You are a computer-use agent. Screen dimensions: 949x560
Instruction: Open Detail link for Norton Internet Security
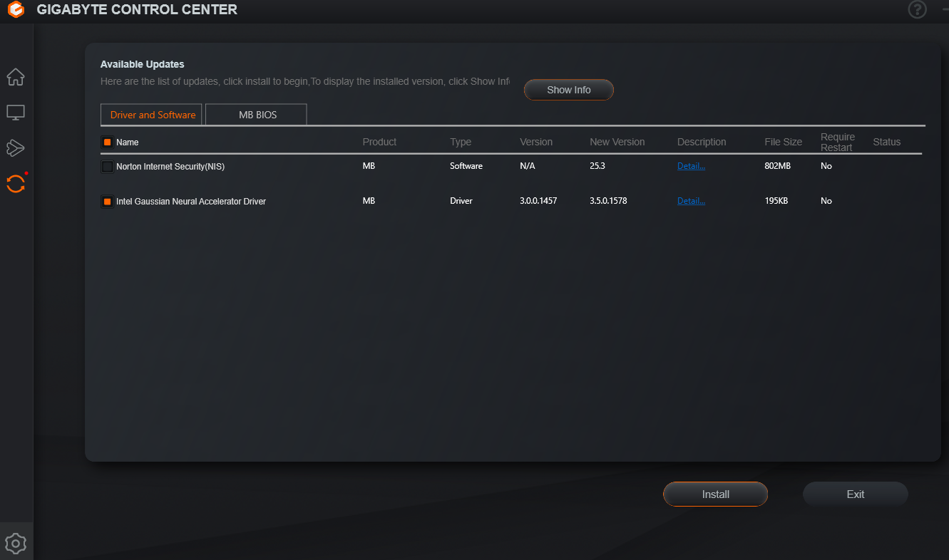[x=691, y=166]
